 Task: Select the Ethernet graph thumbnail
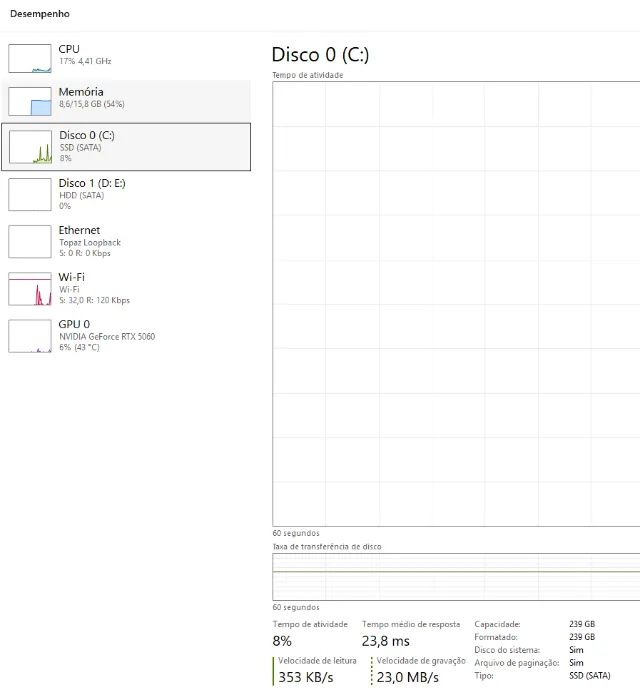click(30, 241)
